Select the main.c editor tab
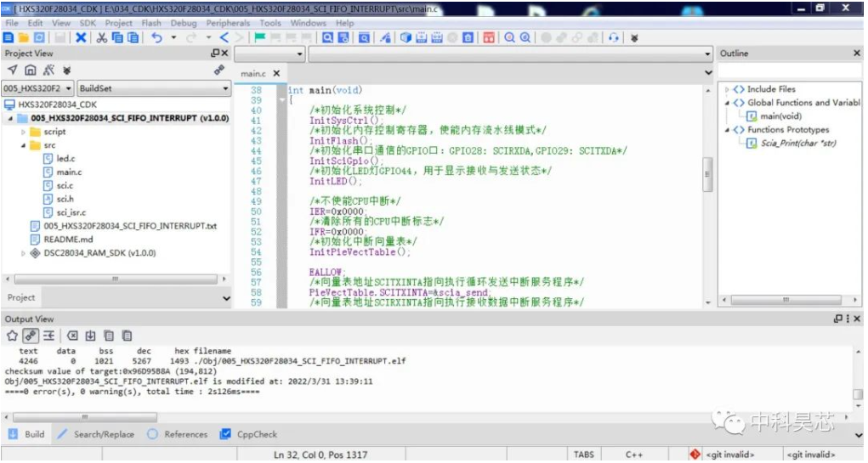This screenshot has width=868, height=463. point(253,74)
